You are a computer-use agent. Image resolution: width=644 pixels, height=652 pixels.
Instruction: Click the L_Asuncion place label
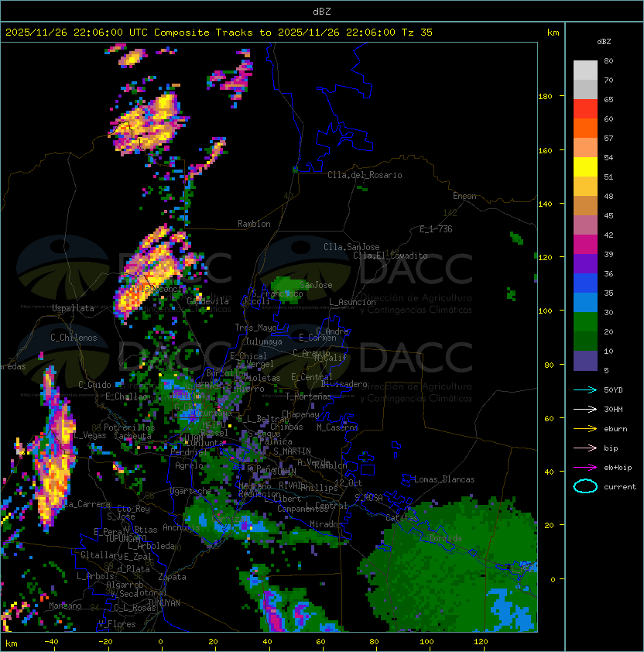coord(352,302)
